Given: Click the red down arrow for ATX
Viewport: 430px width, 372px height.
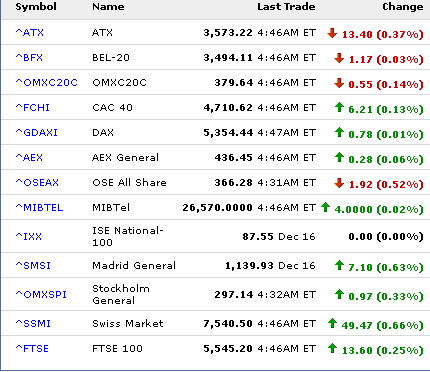Looking at the screenshot, I should (x=332, y=33).
